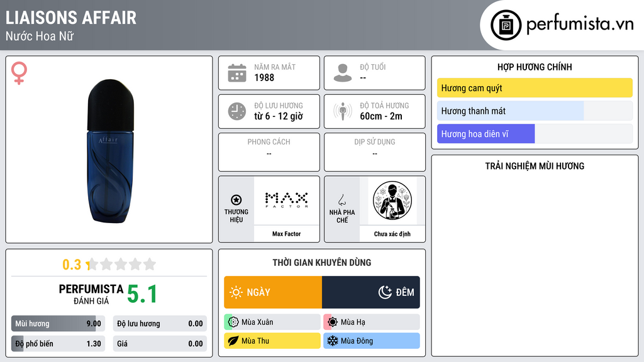Click the person silhouette icon for Độ tuổi
The image size is (644, 362).
pos(343,73)
